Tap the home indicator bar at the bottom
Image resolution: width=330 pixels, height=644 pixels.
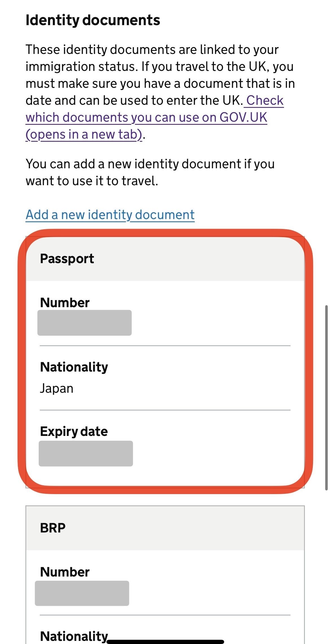tap(165, 641)
